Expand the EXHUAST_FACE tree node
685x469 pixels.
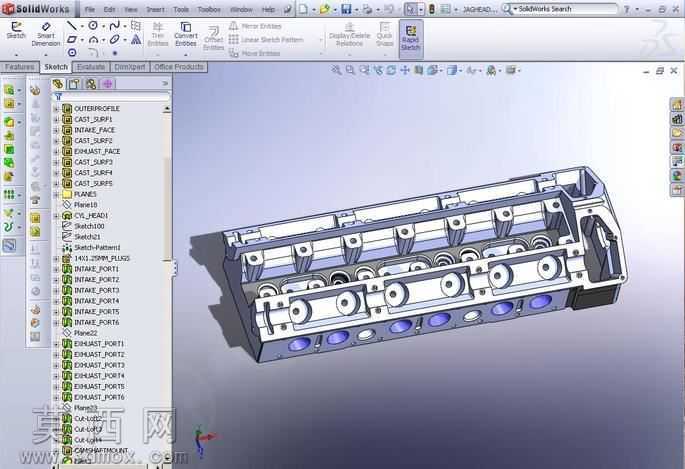pyautogui.click(x=56, y=151)
